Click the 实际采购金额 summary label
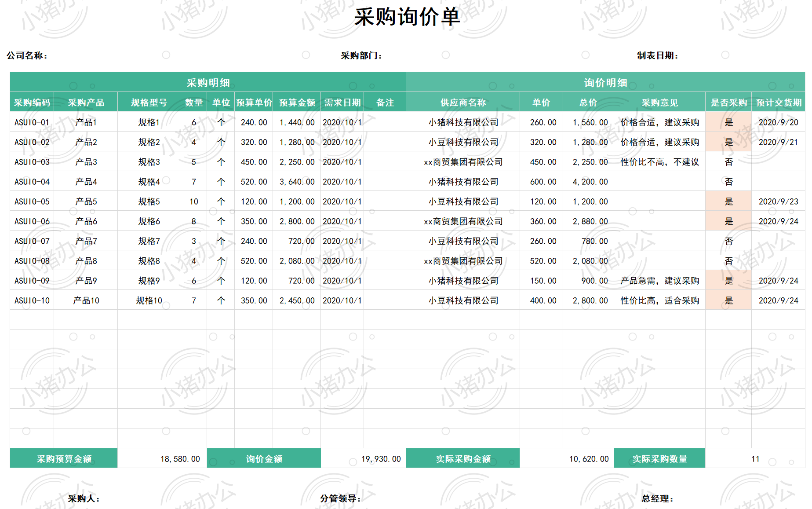812x509 pixels. coord(463,458)
